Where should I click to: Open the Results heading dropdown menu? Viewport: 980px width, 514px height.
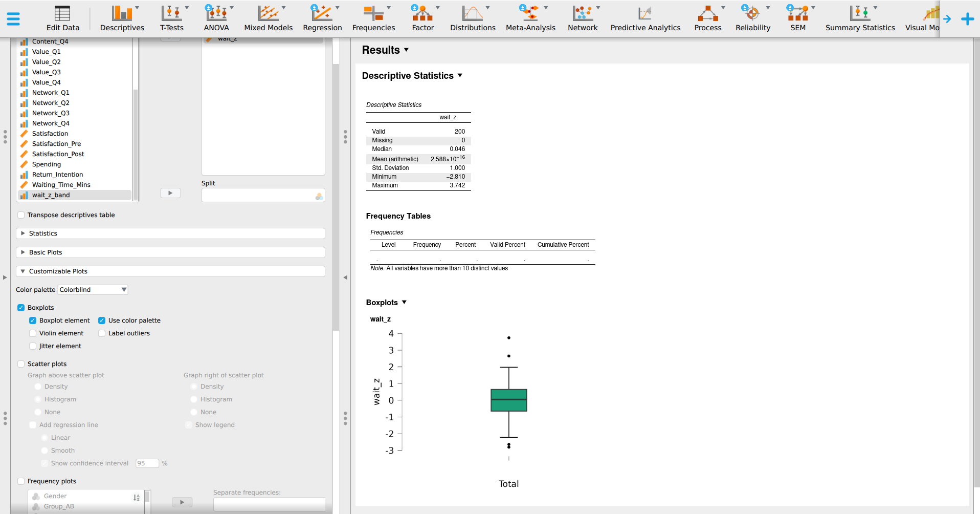click(x=407, y=50)
